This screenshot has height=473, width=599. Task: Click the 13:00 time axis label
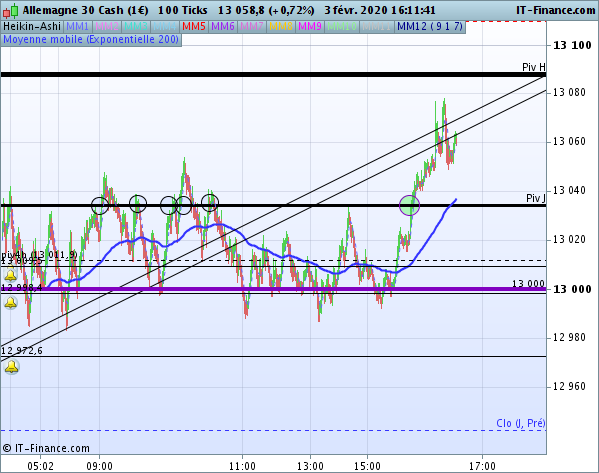click(x=310, y=466)
